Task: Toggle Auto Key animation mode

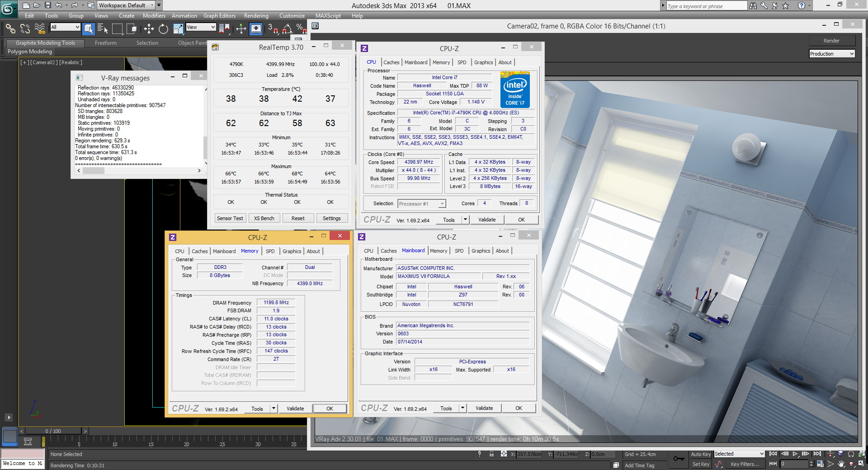Action: coord(701,454)
